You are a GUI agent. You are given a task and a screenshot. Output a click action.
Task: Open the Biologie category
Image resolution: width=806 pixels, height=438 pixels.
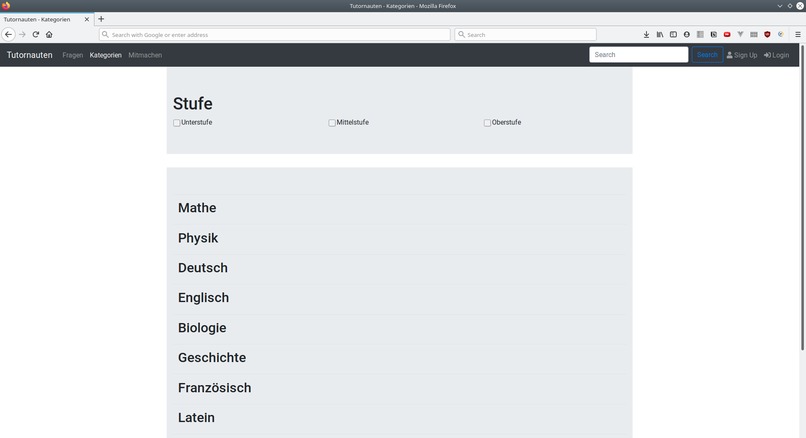pyautogui.click(x=202, y=327)
